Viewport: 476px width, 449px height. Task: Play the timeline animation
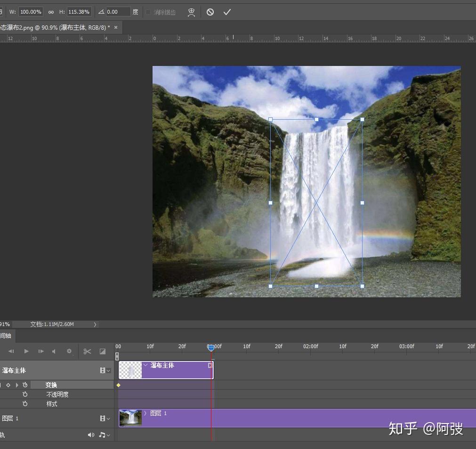pyautogui.click(x=26, y=351)
